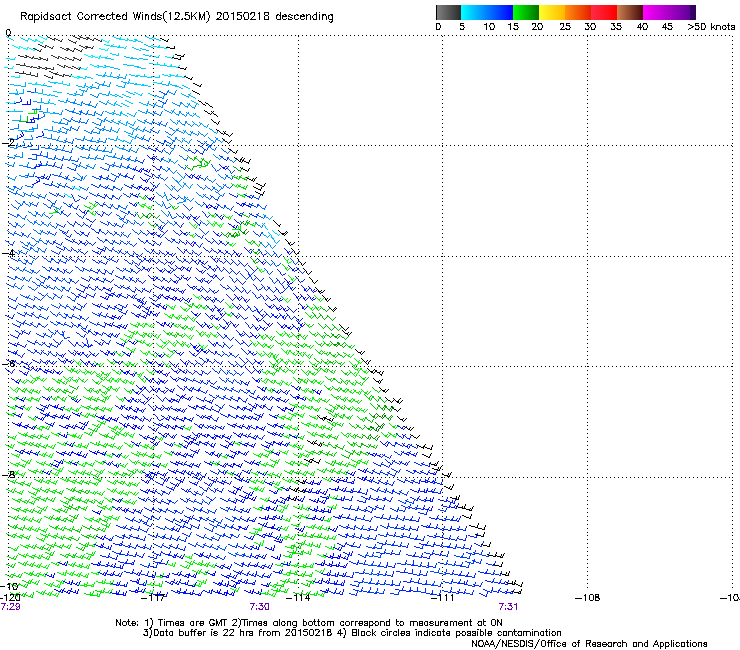Image resolution: width=740 pixels, height=650 pixels.
Task: Click the -2 latitude axis label
Action: tap(8, 143)
